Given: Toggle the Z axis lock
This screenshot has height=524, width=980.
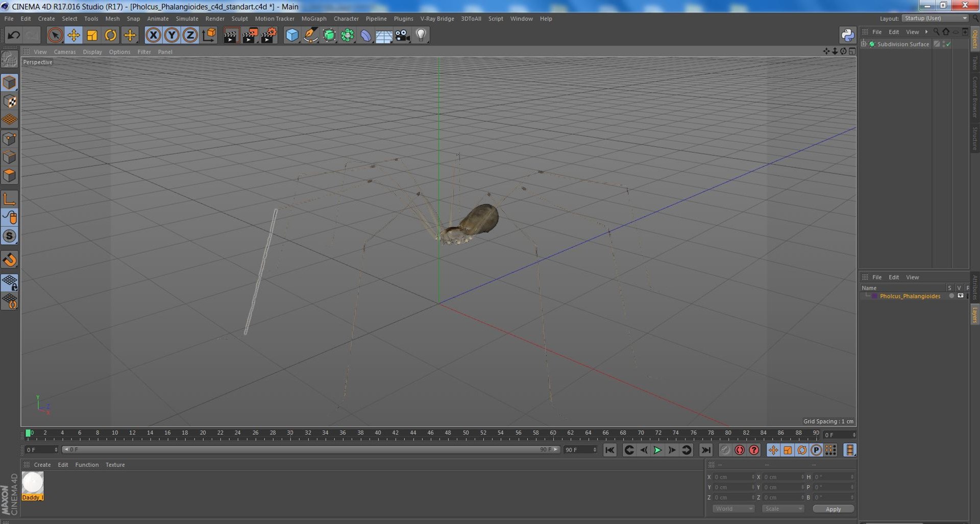Looking at the screenshot, I should 190,35.
